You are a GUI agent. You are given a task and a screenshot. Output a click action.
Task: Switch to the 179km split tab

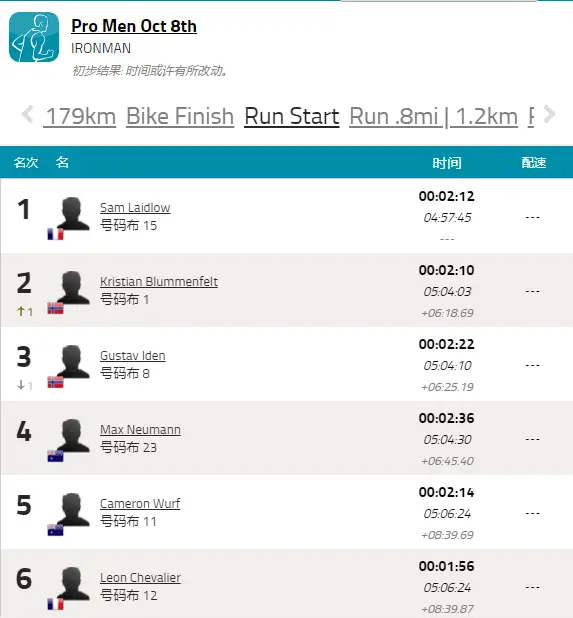click(80, 116)
